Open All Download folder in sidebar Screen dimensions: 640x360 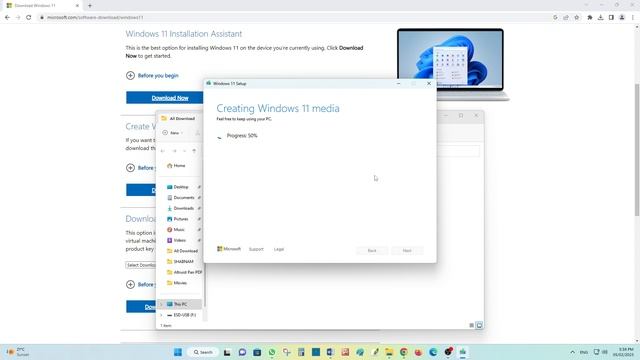(182, 251)
